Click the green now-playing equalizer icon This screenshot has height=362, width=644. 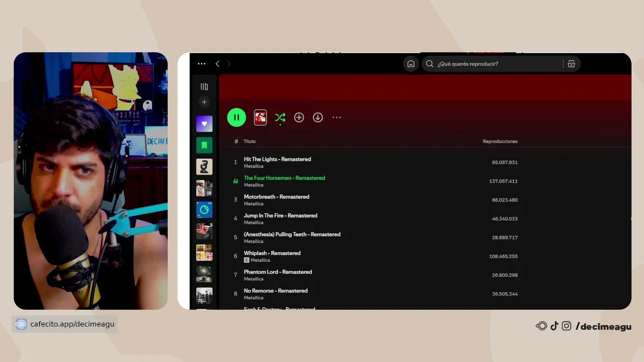coord(235,181)
